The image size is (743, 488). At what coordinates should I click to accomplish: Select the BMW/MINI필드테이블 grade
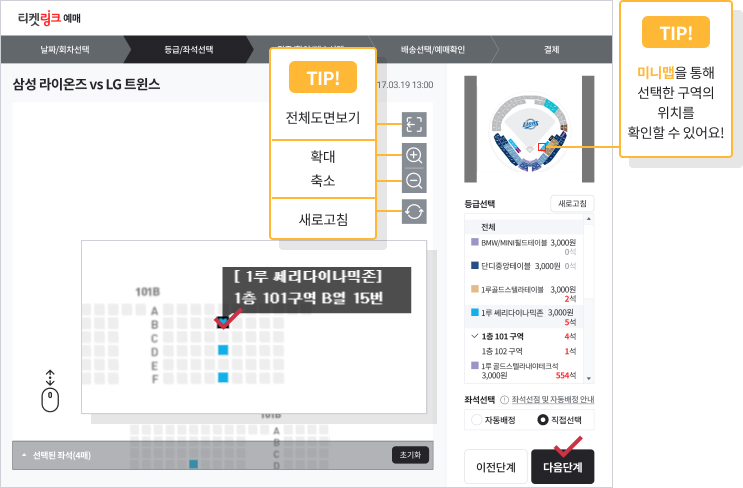(525, 246)
